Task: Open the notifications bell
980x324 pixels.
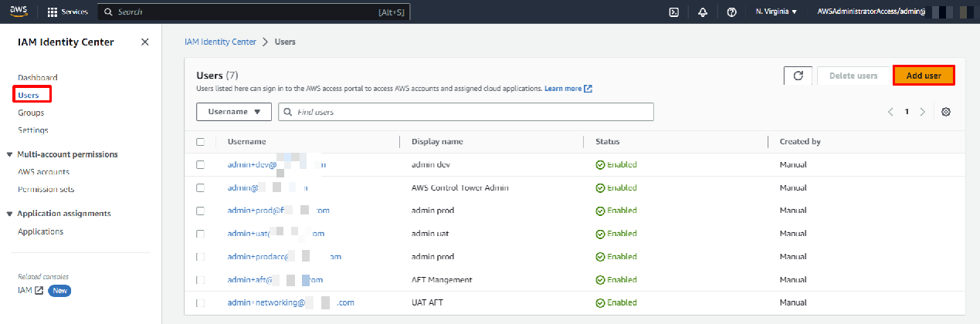Action: pyautogui.click(x=703, y=12)
